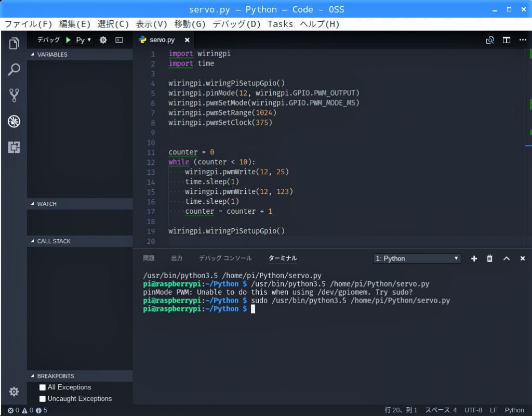Click 行 20、列 1 cursor position
This screenshot has height=416, width=532.
(x=401, y=410)
